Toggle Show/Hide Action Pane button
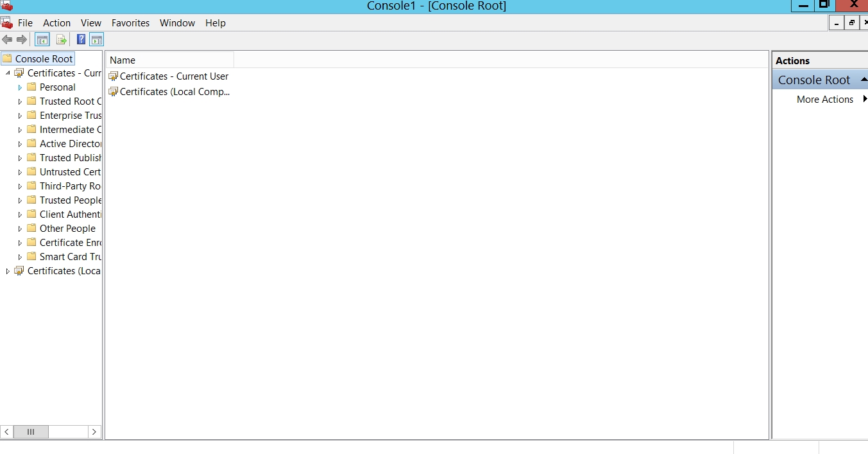 point(96,40)
